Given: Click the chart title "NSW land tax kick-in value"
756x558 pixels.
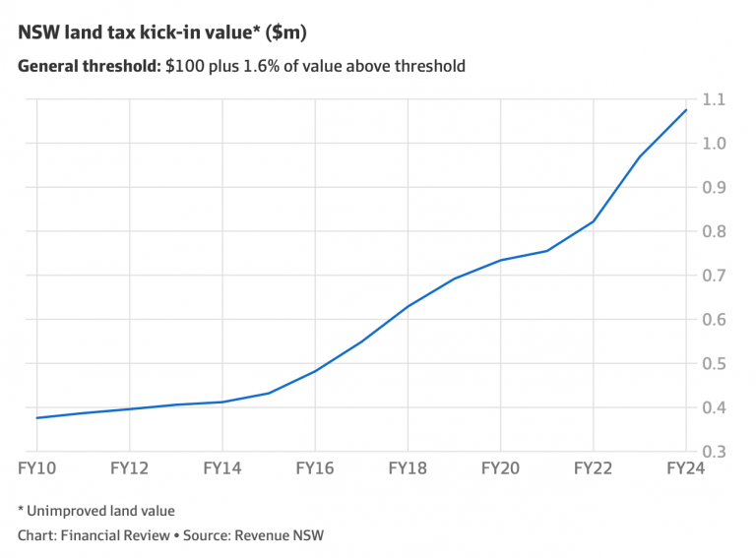Looking at the screenshot, I should pyautogui.click(x=162, y=32).
